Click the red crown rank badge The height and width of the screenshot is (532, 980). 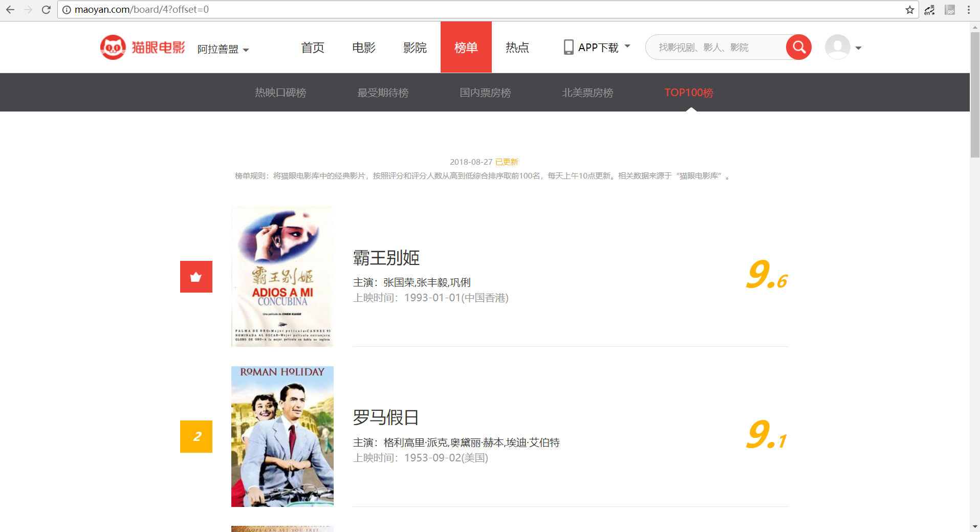pos(196,277)
